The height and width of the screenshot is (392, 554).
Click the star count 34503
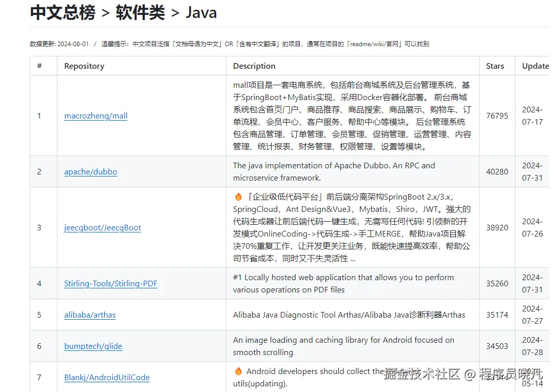(497, 346)
